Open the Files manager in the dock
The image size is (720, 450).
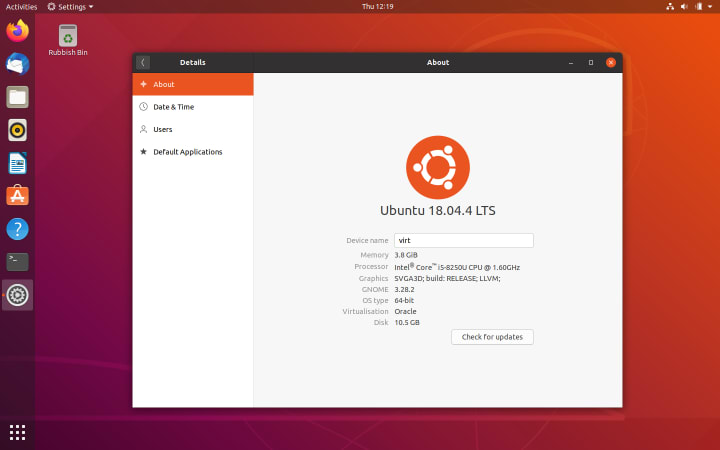tap(17, 97)
